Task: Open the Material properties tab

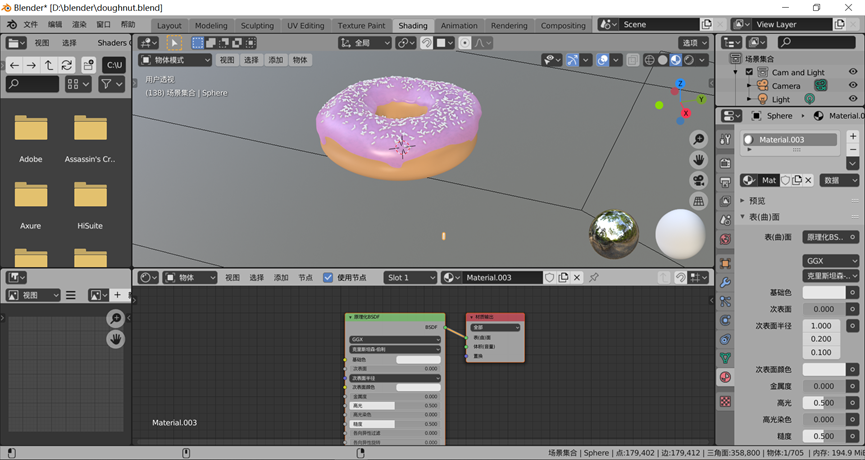Action: coord(725,377)
